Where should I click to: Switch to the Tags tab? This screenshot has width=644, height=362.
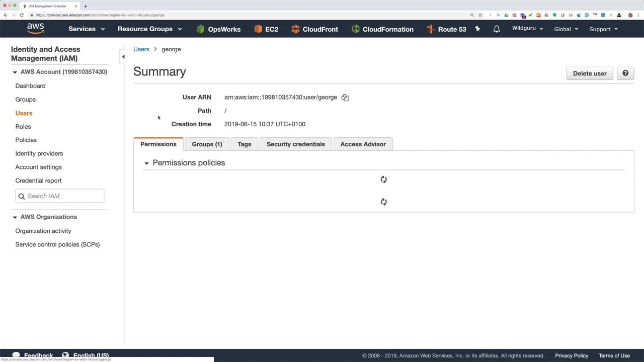point(244,144)
